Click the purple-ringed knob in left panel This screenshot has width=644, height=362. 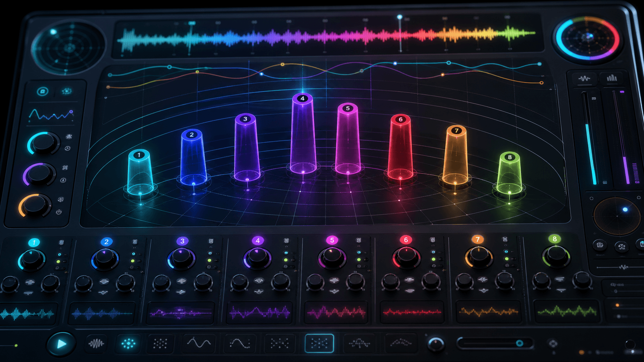pos(39,174)
